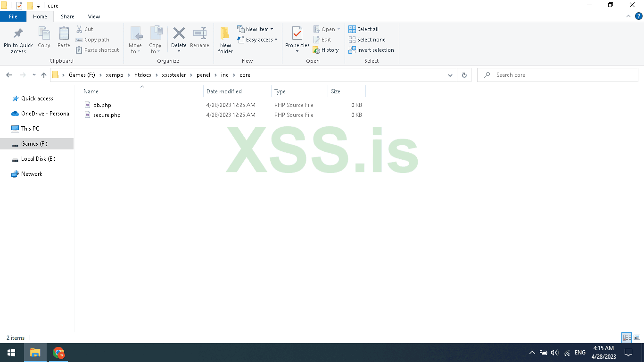Switch to the Share ribbon tab

[67, 16]
